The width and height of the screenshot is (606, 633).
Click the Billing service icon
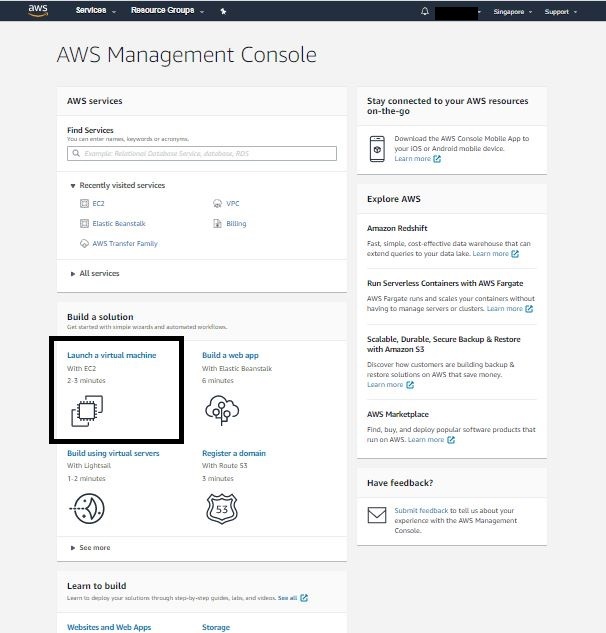pos(217,224)
